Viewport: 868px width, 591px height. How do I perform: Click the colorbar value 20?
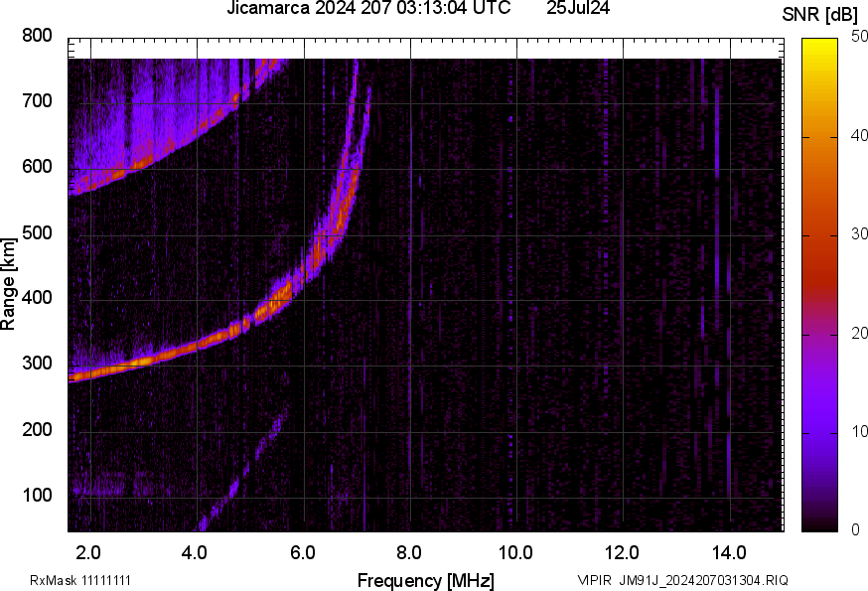[859, 333]
